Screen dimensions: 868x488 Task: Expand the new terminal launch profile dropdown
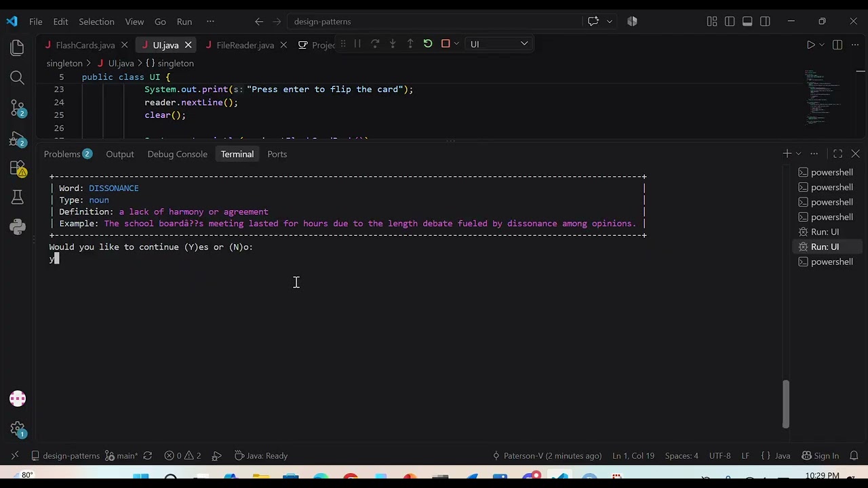click(798, 154)
